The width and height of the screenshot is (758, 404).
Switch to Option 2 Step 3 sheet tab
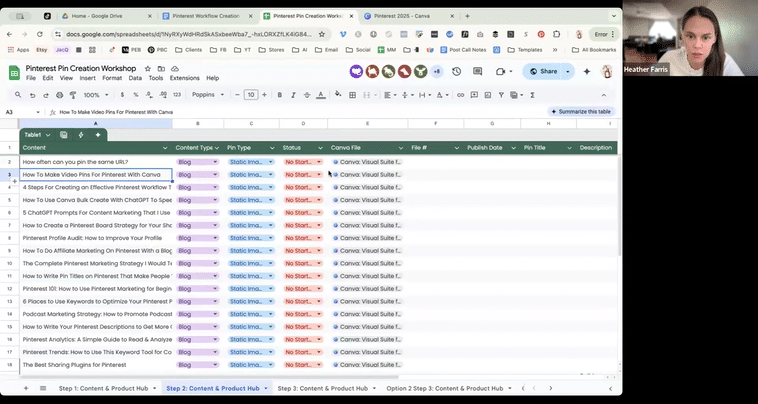445,389
